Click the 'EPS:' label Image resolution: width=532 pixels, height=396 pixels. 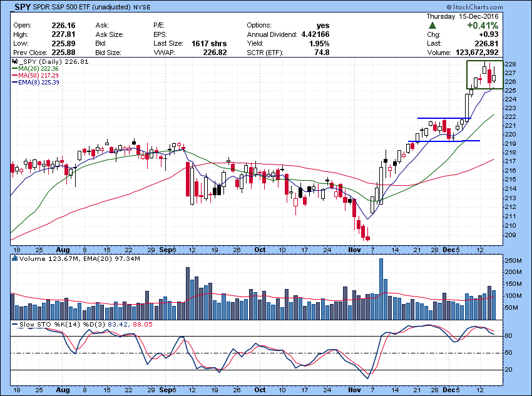click(160, 34)
